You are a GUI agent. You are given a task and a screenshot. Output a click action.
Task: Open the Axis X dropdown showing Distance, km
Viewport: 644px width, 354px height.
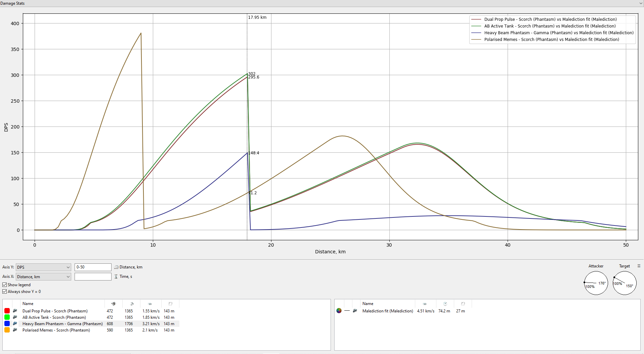(43, 276)
